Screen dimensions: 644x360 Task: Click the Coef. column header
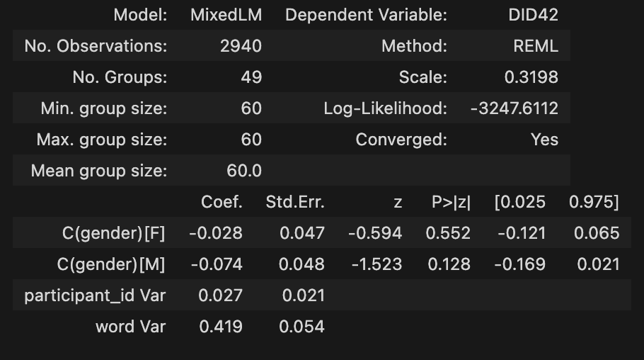[x=222, y=202]
